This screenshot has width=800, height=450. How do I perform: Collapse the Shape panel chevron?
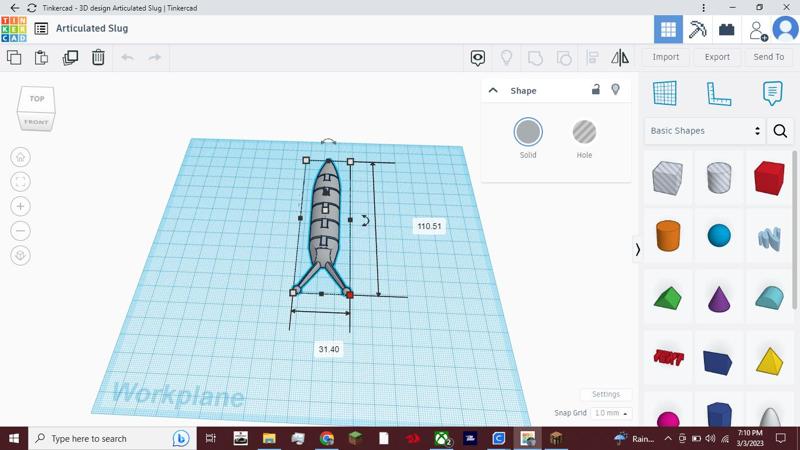click(493, 90)
